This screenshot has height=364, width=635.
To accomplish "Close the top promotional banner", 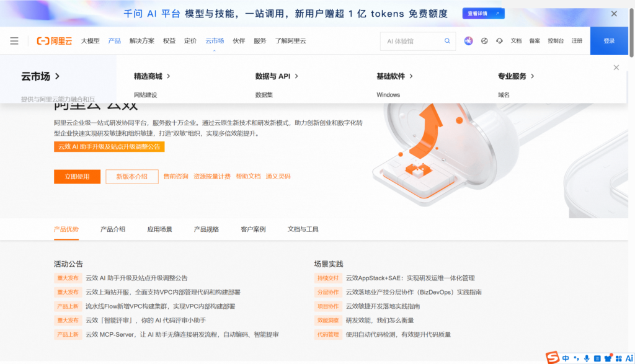I will coord(614,14).
